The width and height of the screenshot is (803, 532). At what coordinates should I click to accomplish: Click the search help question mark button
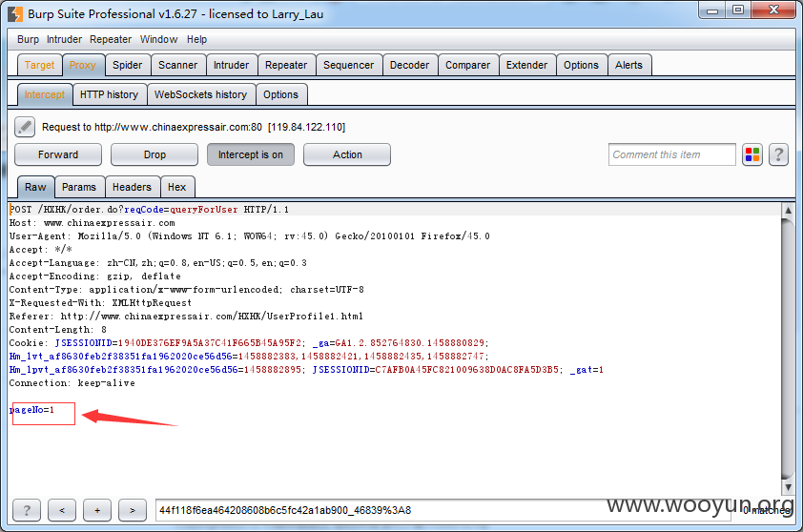27,510
